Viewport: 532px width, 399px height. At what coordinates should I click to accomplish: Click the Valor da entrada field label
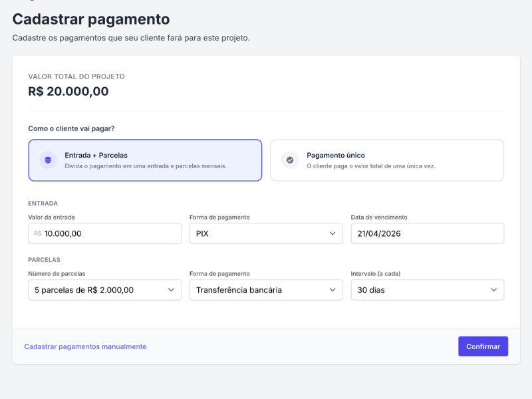click(51, 217)
